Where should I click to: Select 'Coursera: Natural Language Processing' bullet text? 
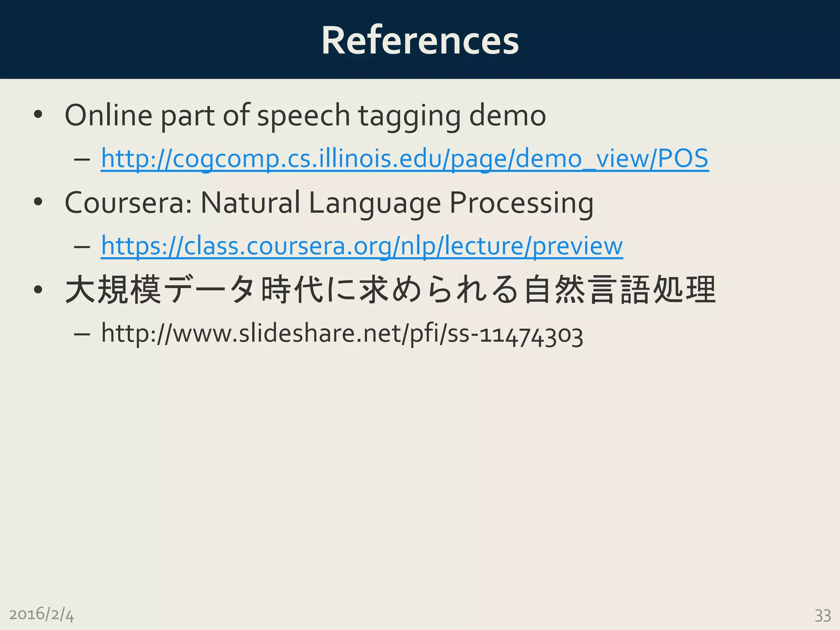pos(329,204)
